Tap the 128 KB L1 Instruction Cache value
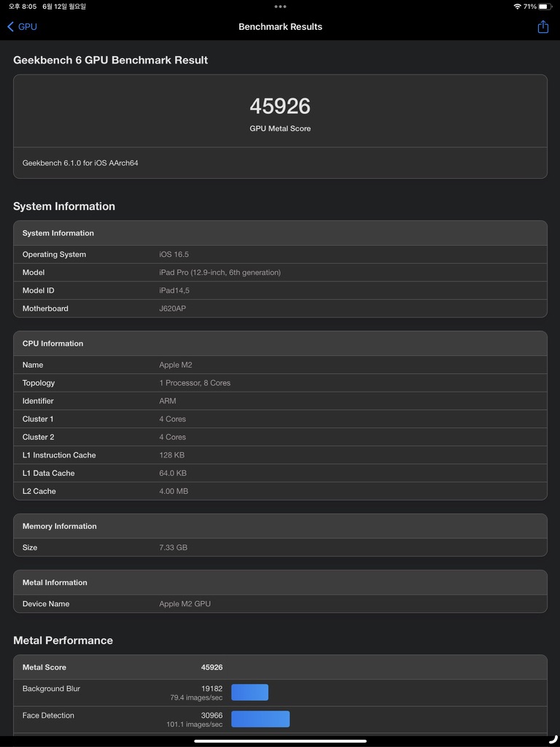 tap(172, 455)
